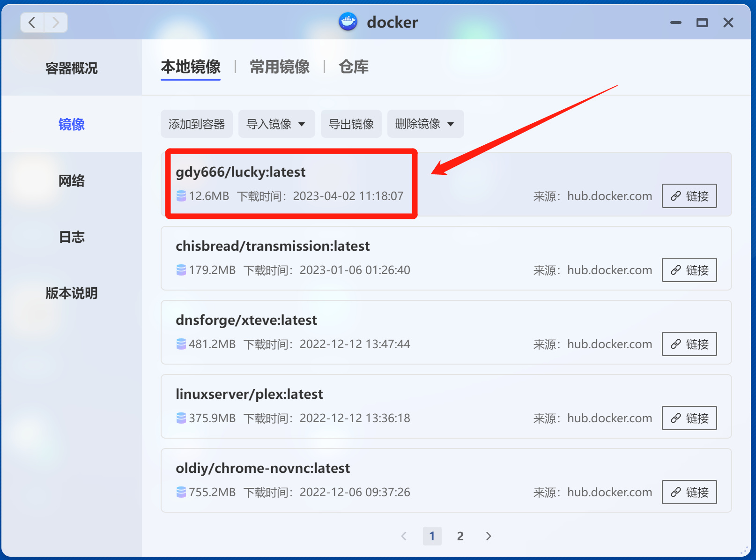Select the linuxserver/plex:latest image name
756x560 pixels.
coord(249,395)
